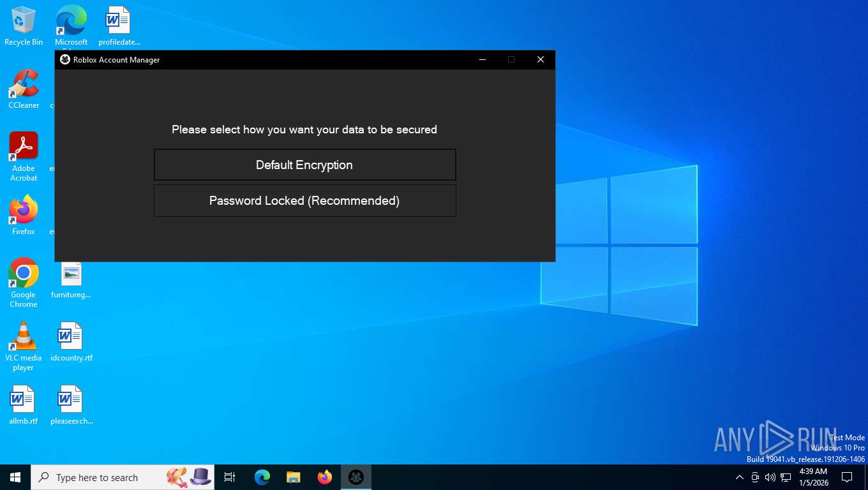Open File Explorer from taskbar

(x=293, y=477)
